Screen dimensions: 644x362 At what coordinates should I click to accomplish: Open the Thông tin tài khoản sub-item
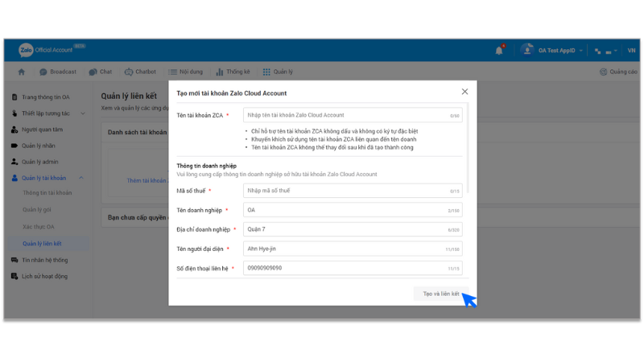(47, 193)
